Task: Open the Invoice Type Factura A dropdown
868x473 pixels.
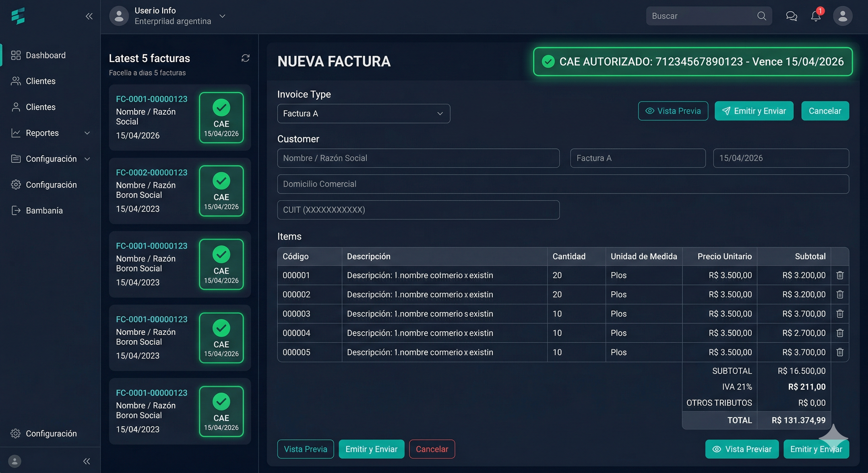Action: pyautogui.click(x=364, y=113)
